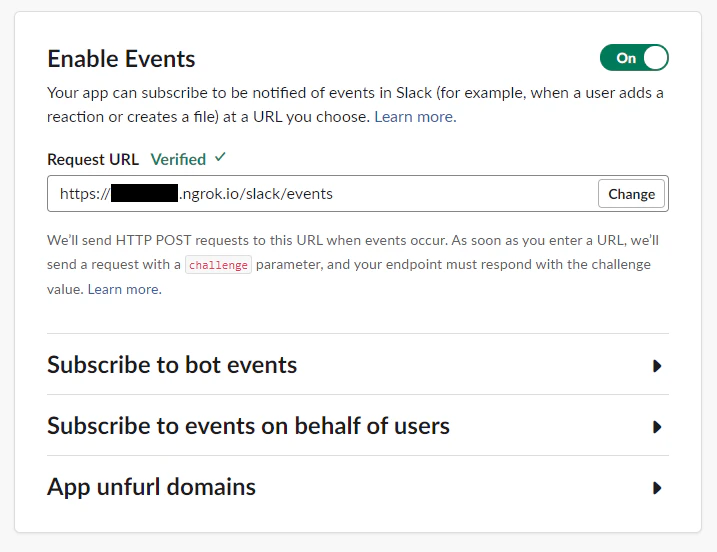
Task: Click 'Subscribe to events on behalf of users' heading
Action: tap(248, 426)
